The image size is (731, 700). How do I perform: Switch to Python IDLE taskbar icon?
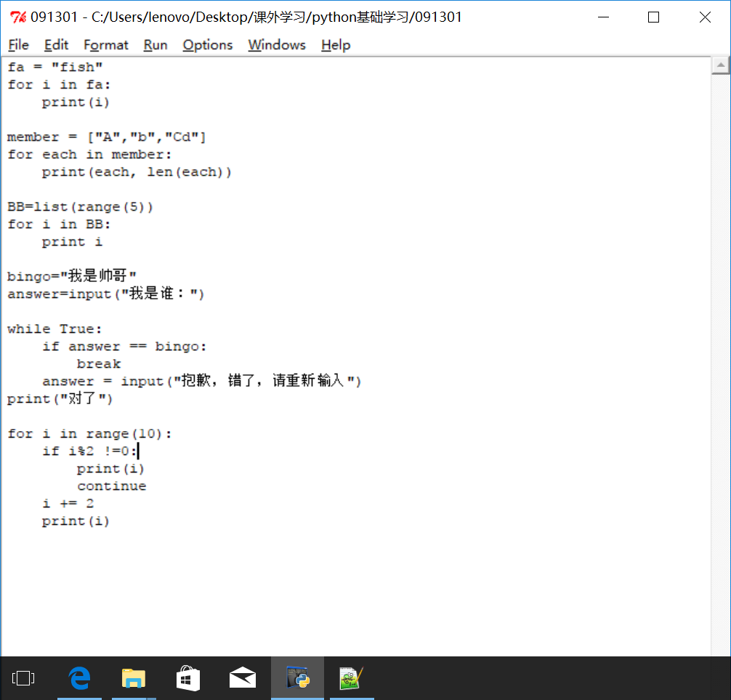298,678
